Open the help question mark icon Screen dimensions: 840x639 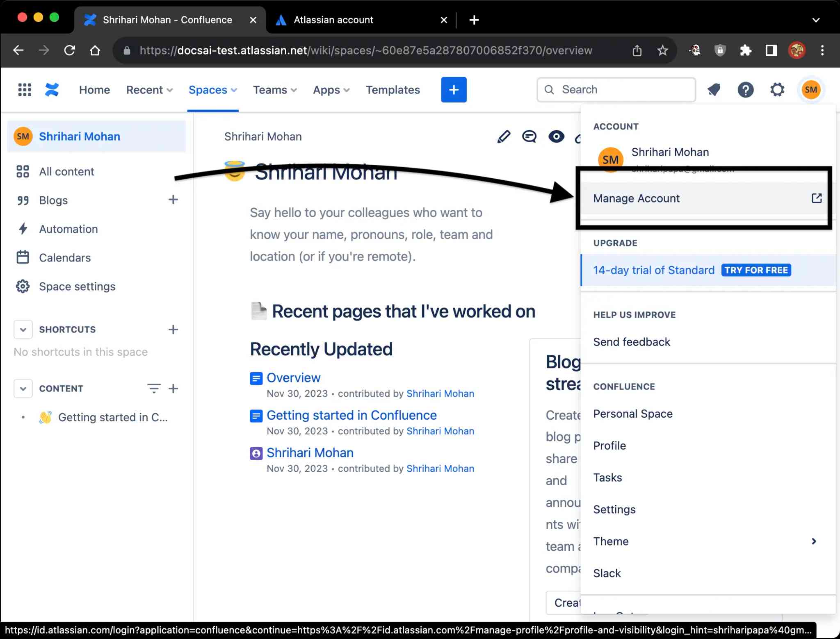click(745, 90)
